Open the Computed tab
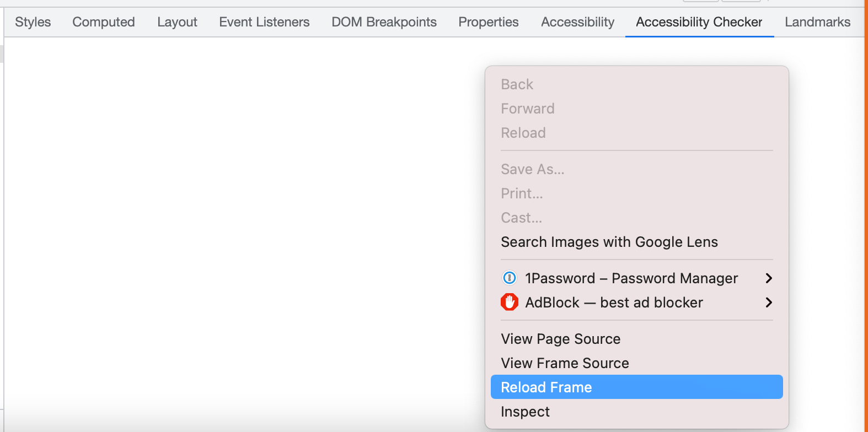This screenshot has width=868, height=432. 103,22
